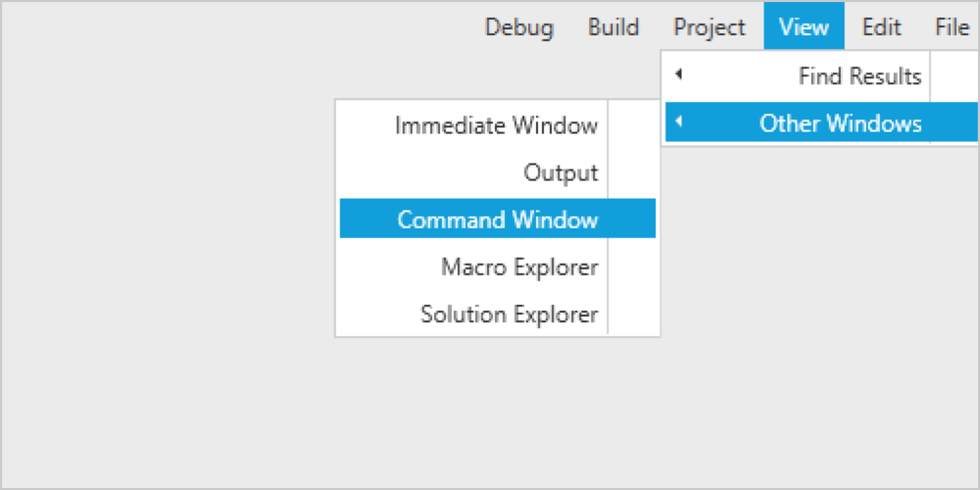Image resolution: width=980 pixels, height=490 pixels.
Task: Click empty window area below the menus
Action: (490, 412)
